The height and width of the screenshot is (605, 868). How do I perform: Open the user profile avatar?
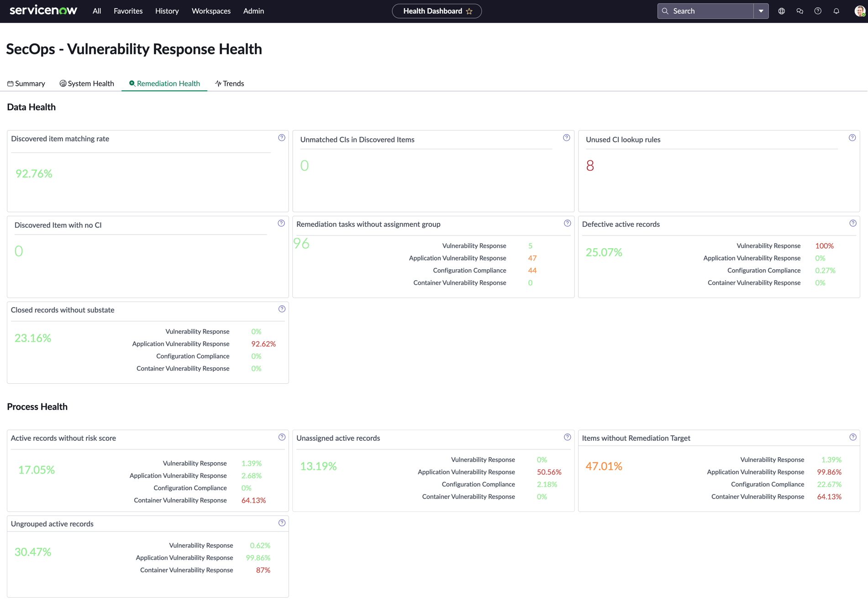tap(860, 11)
